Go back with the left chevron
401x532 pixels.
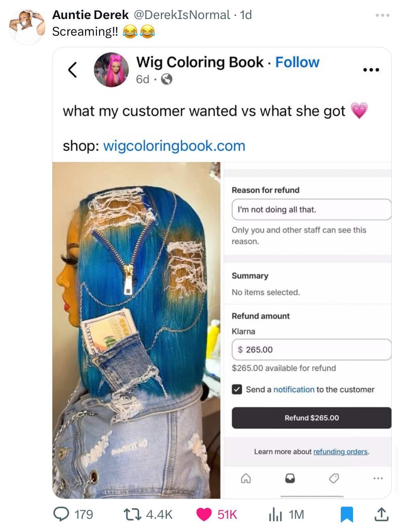(x=72, y=70)
